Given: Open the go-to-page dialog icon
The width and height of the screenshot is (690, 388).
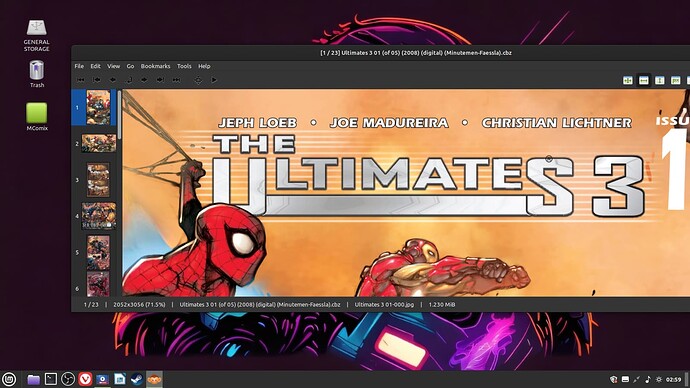Looking at the screenshot, I should [129, 80].
